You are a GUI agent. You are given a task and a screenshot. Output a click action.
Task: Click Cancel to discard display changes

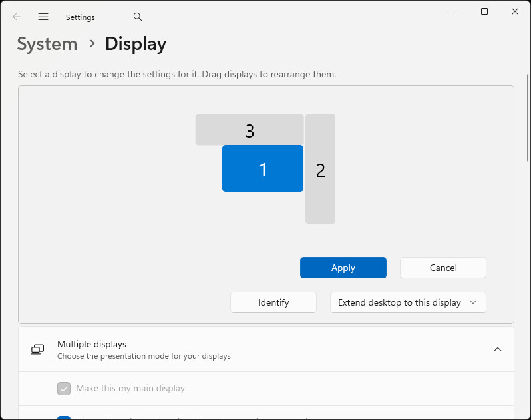pyautogui.click(x=442, y=268)
